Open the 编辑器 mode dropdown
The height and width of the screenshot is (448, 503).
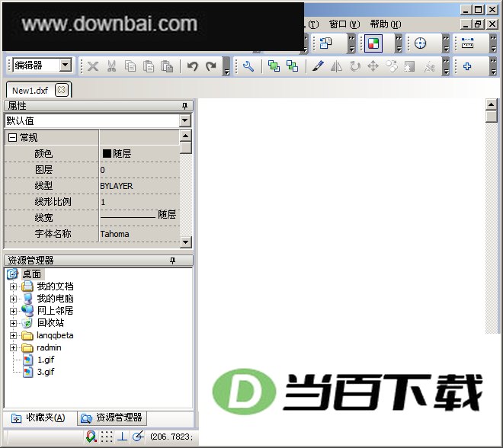(65, 65)
